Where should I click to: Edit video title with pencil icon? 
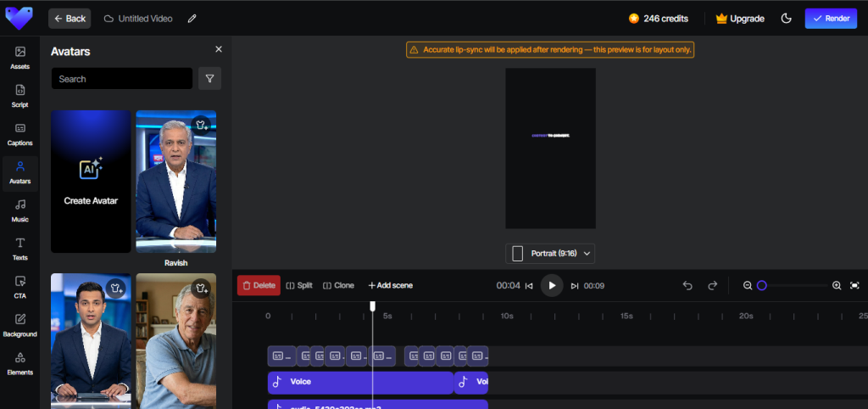pyautogui.click(x=192, y=19)
